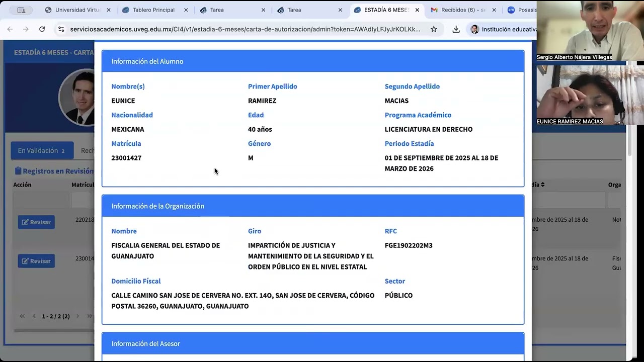The image size is (644, 362).
Task: Click the Información de la Organización header
Action: pos(313,206)
